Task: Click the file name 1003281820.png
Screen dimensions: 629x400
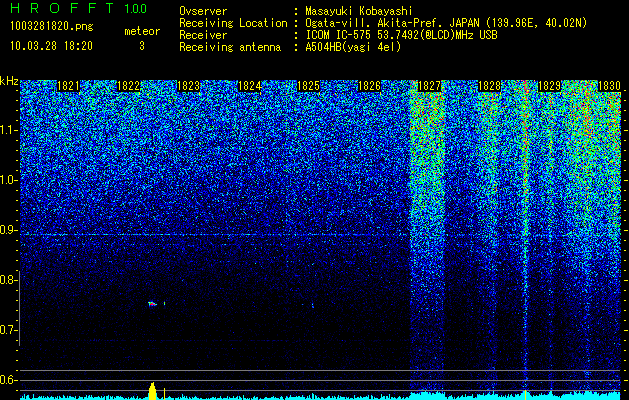Action: click(x=52, y=27)
